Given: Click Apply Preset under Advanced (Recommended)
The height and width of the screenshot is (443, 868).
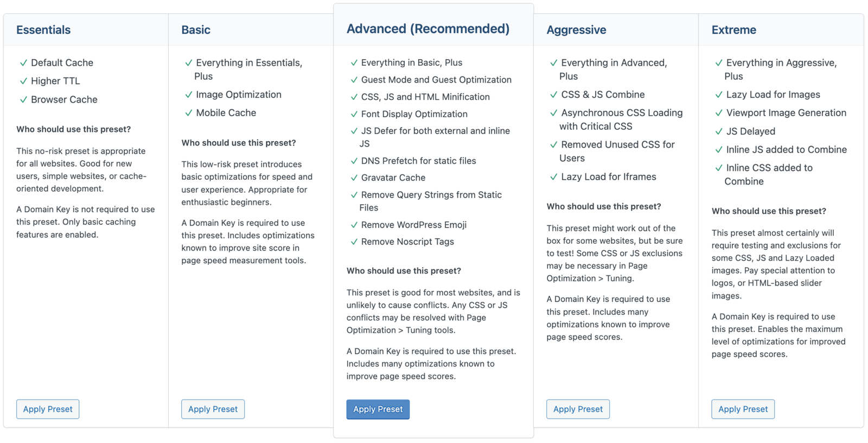Looking at the screenshot, I should coord(378,409).
